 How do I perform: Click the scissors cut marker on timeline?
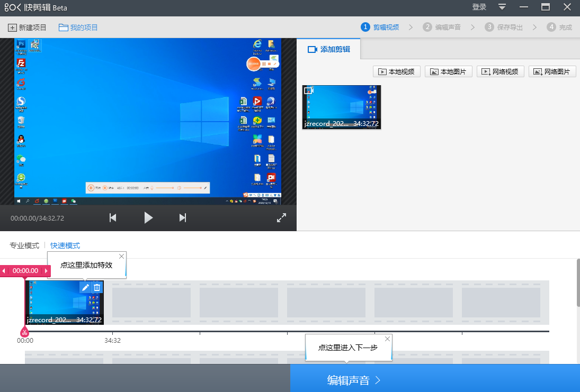24,332
